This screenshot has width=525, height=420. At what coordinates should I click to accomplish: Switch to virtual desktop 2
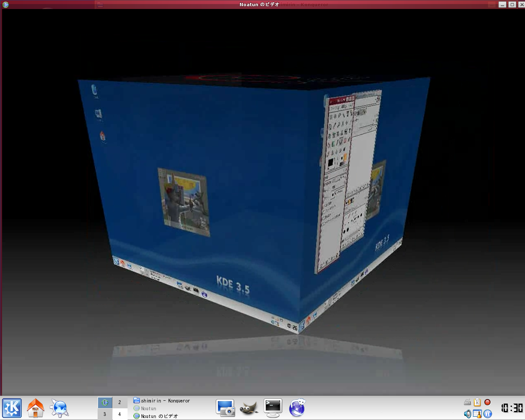[x=120, y=402]
